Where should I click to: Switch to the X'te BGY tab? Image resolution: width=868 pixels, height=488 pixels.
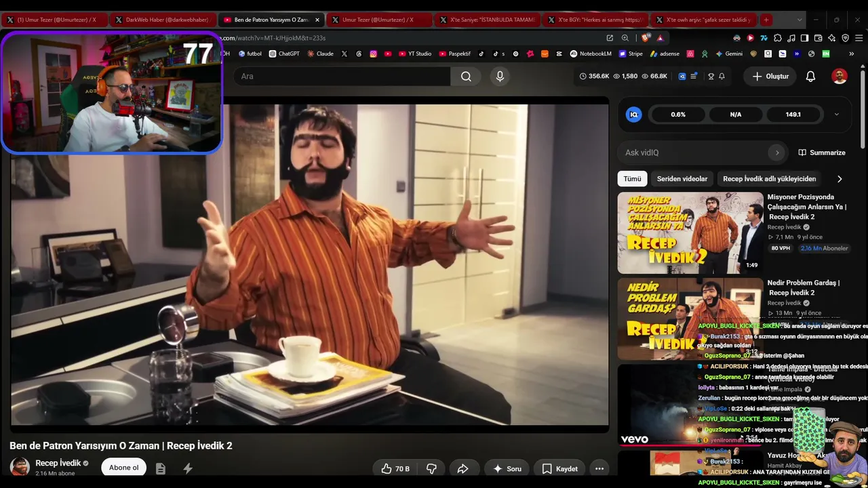coord(595,20)
